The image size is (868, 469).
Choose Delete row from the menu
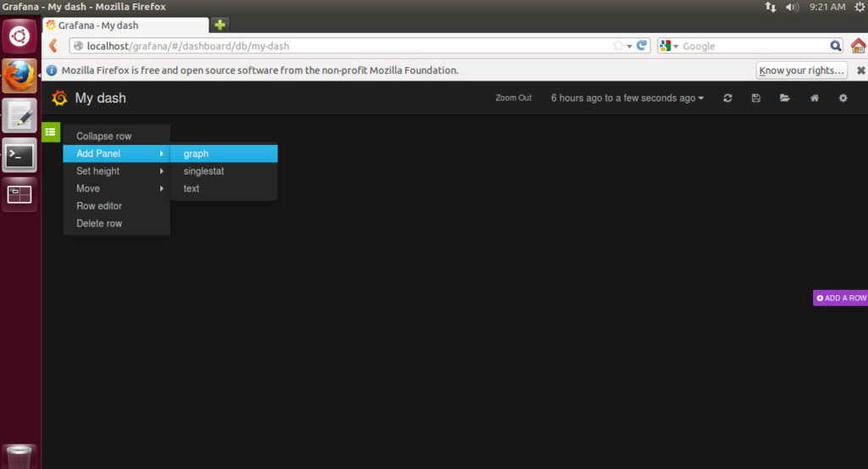pos(116,224)
